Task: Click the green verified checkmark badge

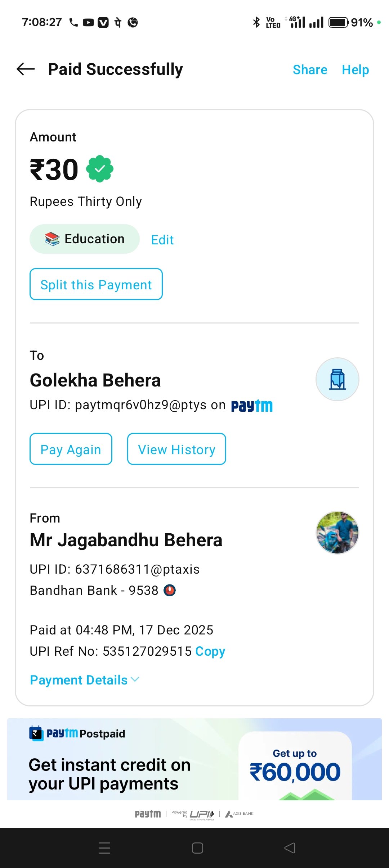Action: pyautogui.click(x=100, y=169)
